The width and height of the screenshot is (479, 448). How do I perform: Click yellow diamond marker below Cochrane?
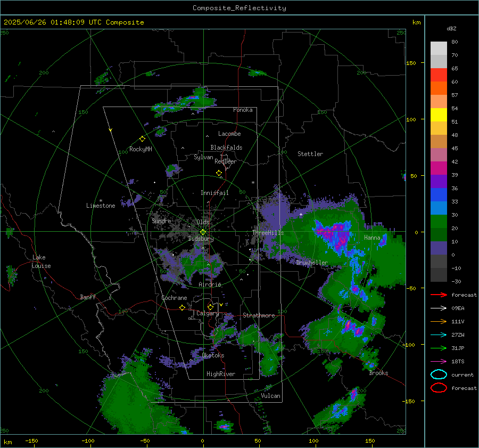pos(182,307)
